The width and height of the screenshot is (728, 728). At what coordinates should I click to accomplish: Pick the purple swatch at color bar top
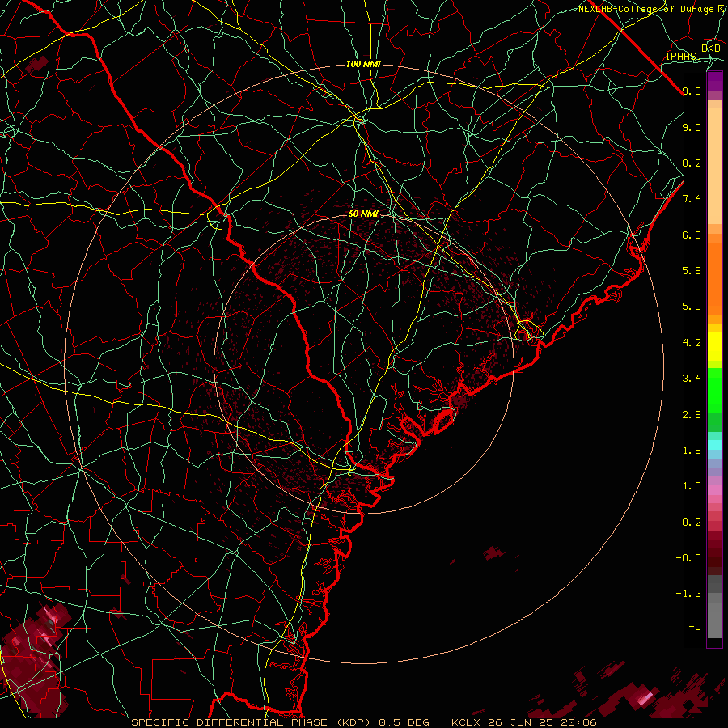[x=714, y=81]
